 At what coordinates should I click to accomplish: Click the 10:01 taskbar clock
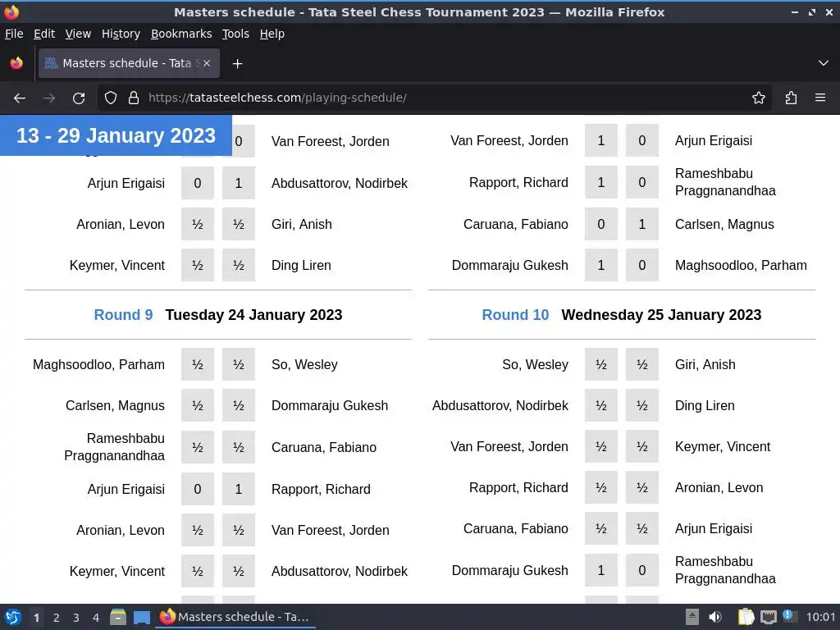click(x=820, y=617)
